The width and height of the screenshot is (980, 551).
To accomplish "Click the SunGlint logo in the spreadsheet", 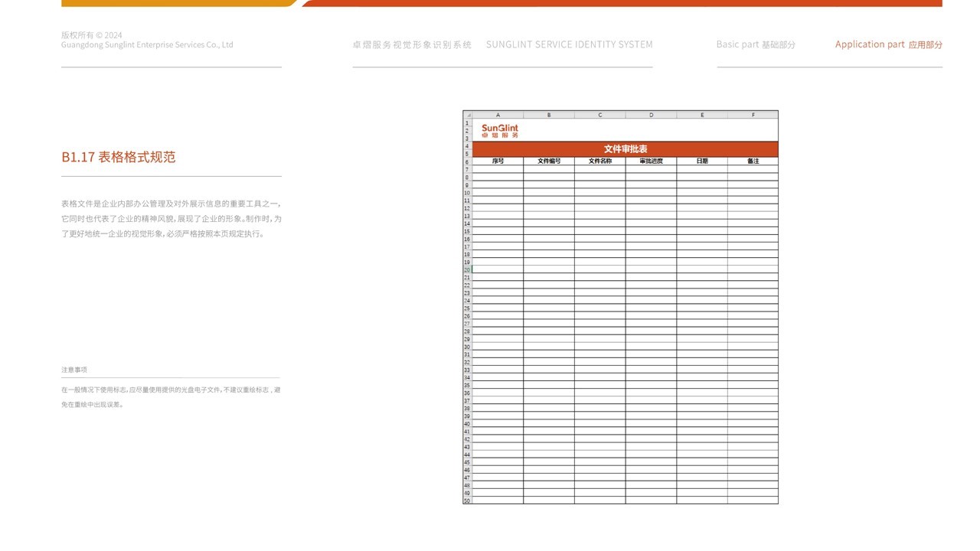I will click(499, 131).
